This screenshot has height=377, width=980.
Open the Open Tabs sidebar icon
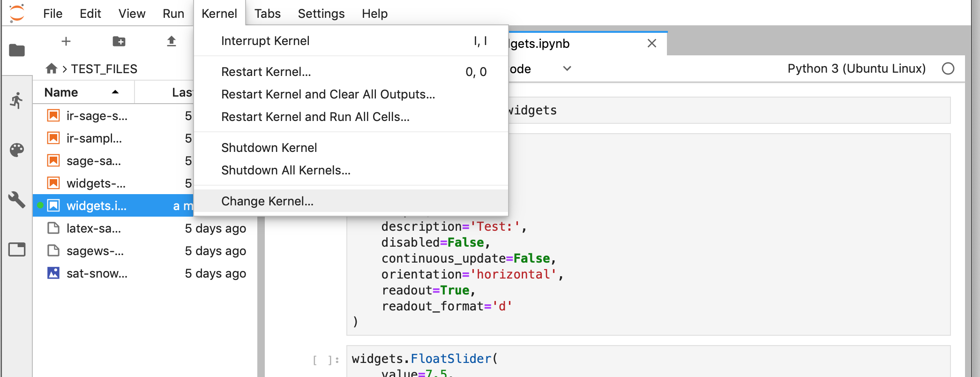[x=17, y=249]
